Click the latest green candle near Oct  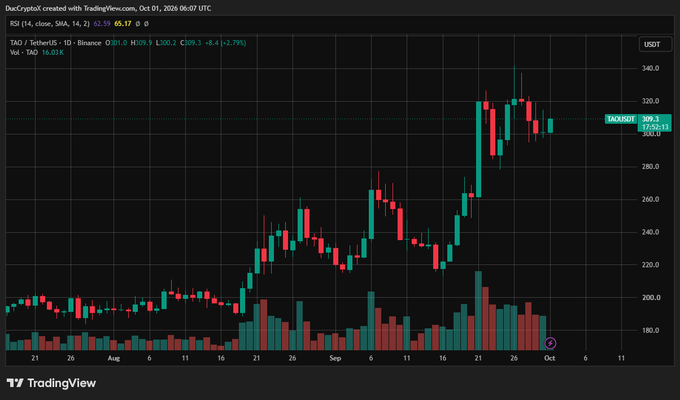click(550, 125)
